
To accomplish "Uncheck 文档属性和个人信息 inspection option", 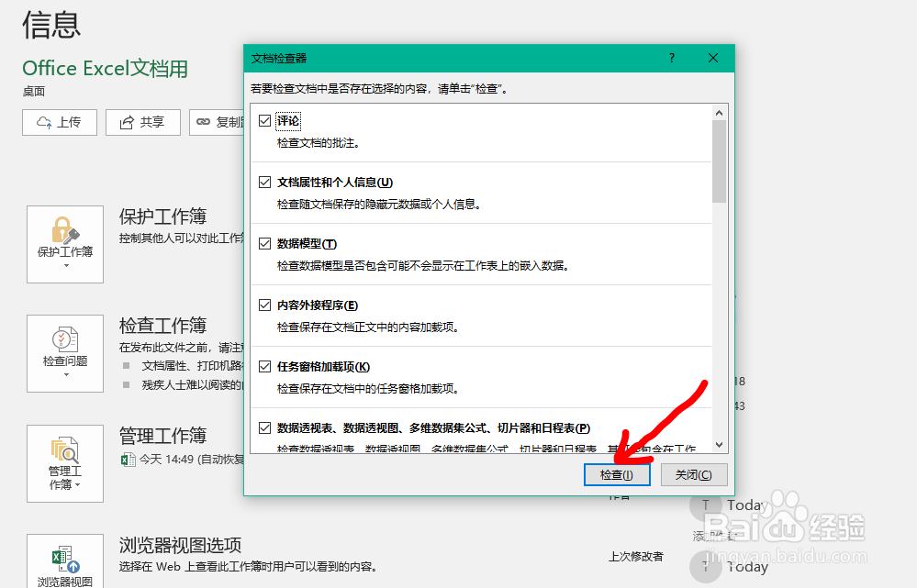I will click(x=263, y=181).
